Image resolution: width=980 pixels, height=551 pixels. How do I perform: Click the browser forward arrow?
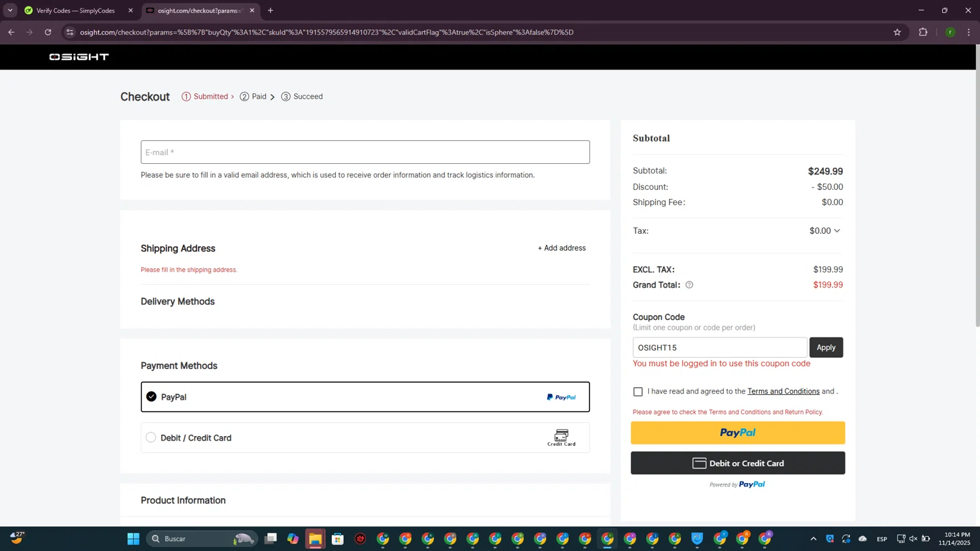coord(29,32)
